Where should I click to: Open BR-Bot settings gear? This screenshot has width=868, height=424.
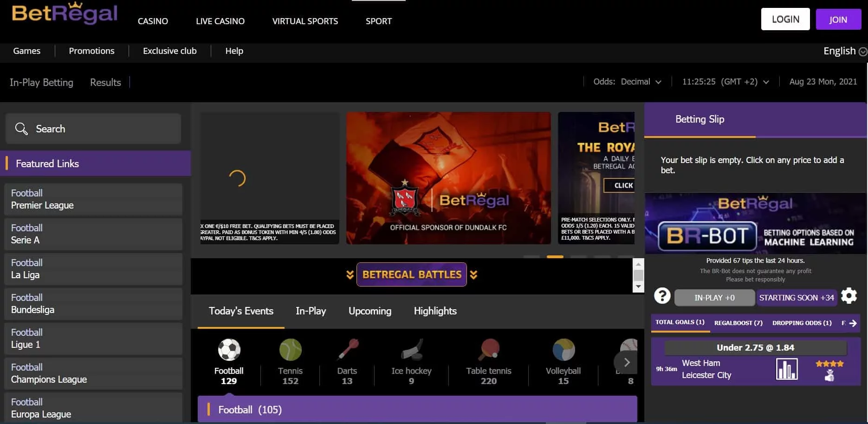point(849,296)
